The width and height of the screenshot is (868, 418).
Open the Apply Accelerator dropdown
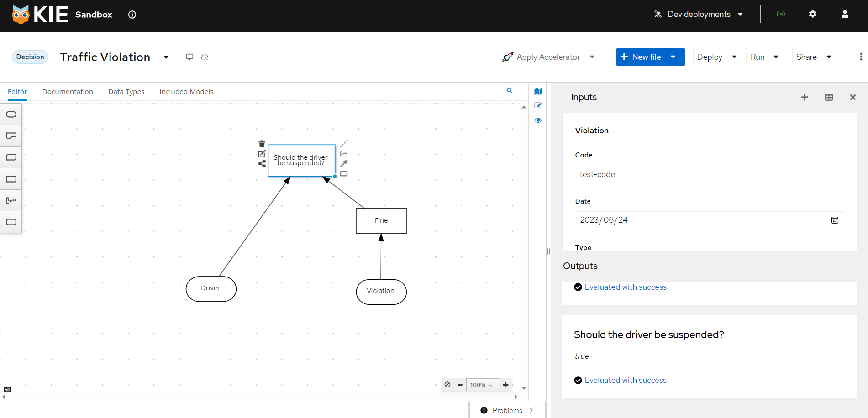point(548,57)
